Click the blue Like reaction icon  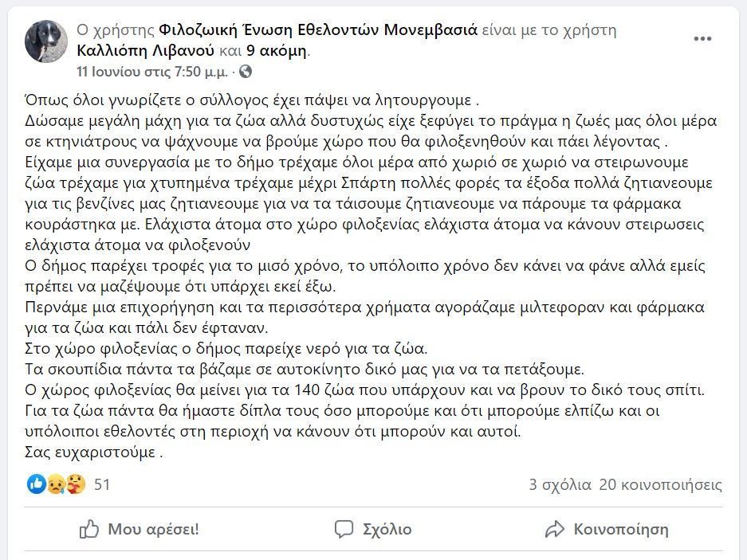36,484
